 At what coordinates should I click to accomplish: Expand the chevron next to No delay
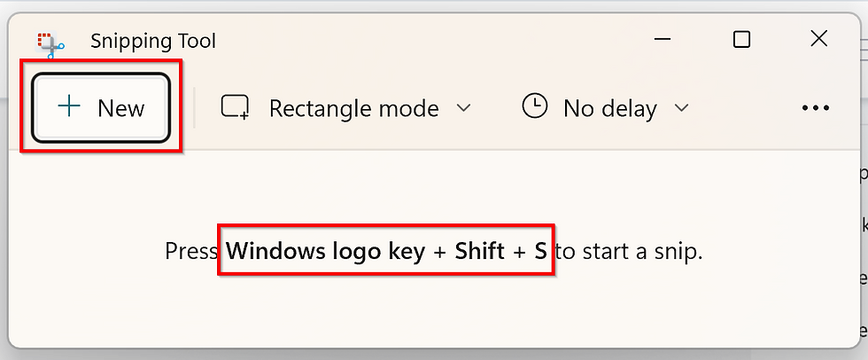tap(682, 107)
